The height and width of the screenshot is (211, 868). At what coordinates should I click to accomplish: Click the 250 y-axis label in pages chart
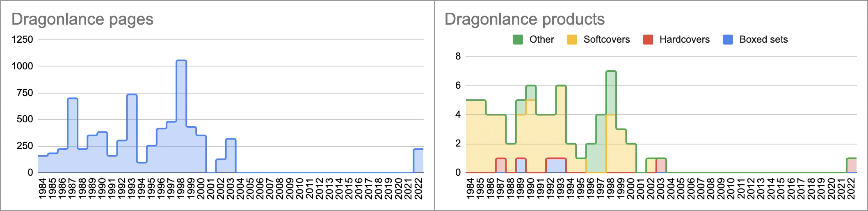point(25,146)
